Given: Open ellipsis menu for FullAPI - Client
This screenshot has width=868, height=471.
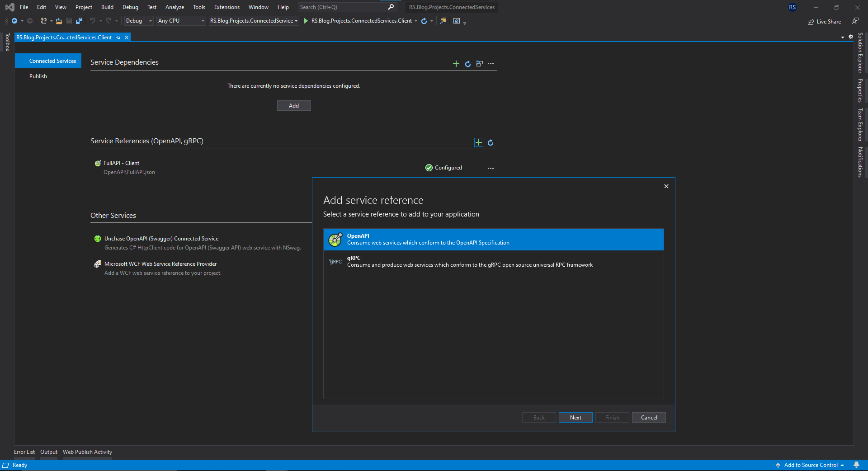Looking at the screenshot, I should point(491,168).
